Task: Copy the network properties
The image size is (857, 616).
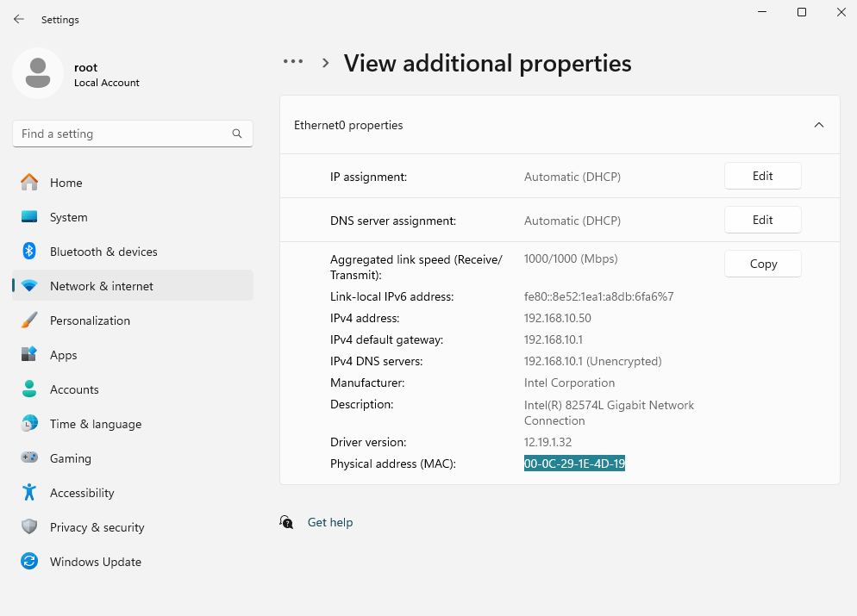Action: click(762, 264)
